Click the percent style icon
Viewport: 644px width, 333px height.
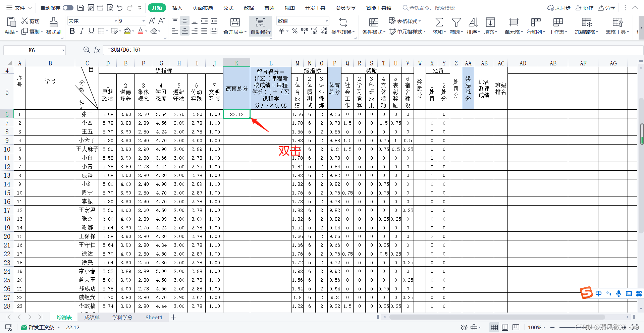pos(294,31)
